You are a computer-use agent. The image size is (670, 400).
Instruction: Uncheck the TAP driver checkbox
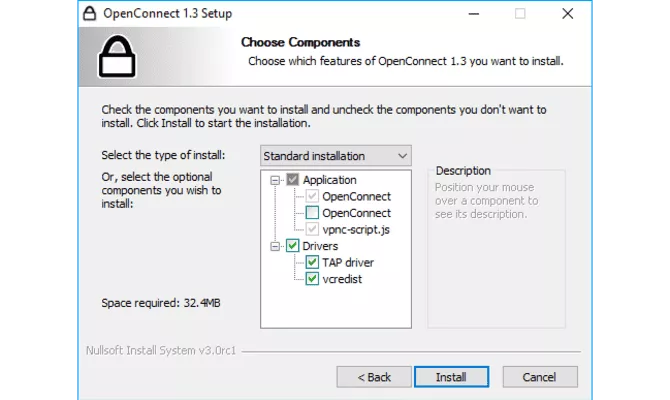point(313,262)
